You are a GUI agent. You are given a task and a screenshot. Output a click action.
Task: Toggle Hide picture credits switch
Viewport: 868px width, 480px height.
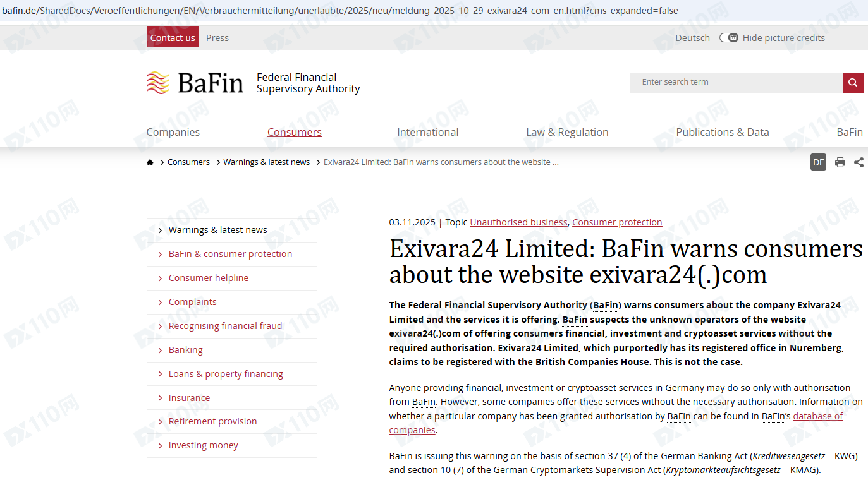[729, 38]
